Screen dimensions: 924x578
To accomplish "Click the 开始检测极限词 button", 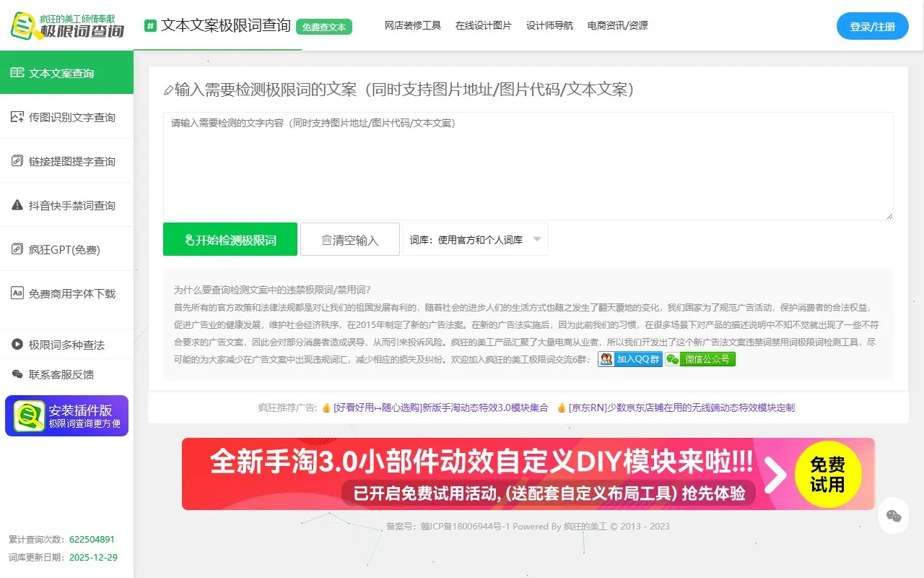I will coord(230,239).
